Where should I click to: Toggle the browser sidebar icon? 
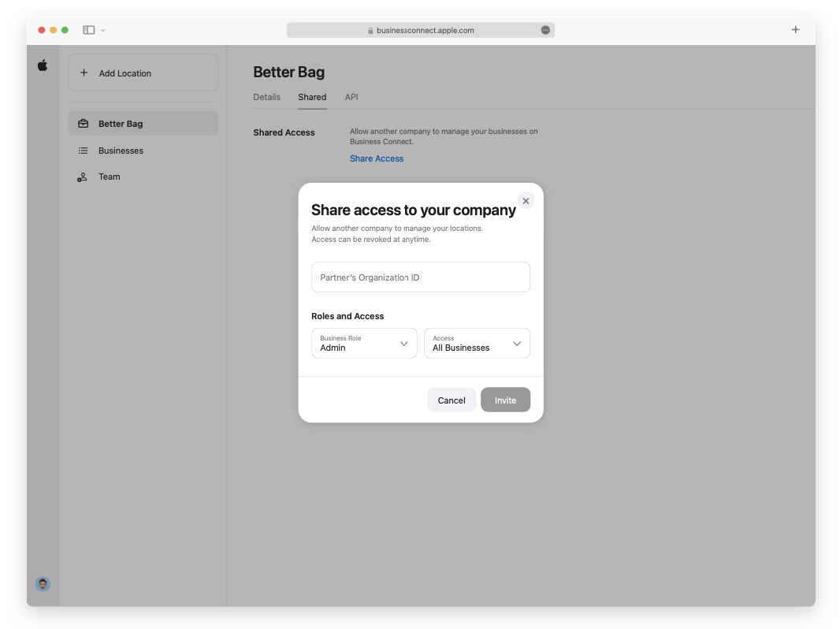pos(89,30)
